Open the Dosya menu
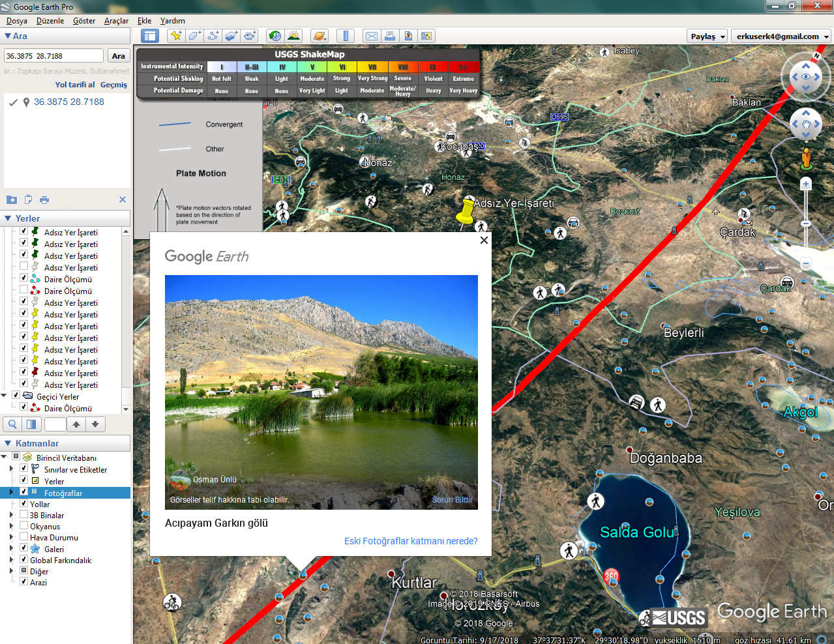Viewport: 834px width, 644px height. pyautogui.click(x=17, y=21)
